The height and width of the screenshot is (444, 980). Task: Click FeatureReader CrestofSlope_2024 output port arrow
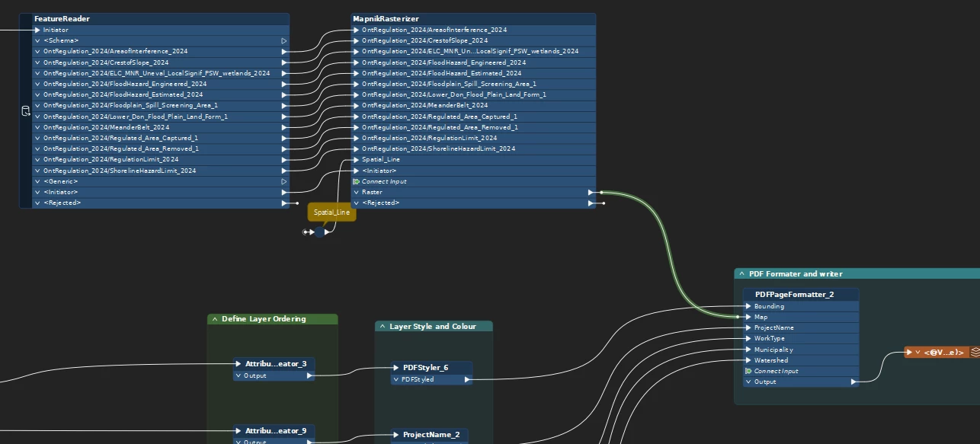(x=284, y=62)
